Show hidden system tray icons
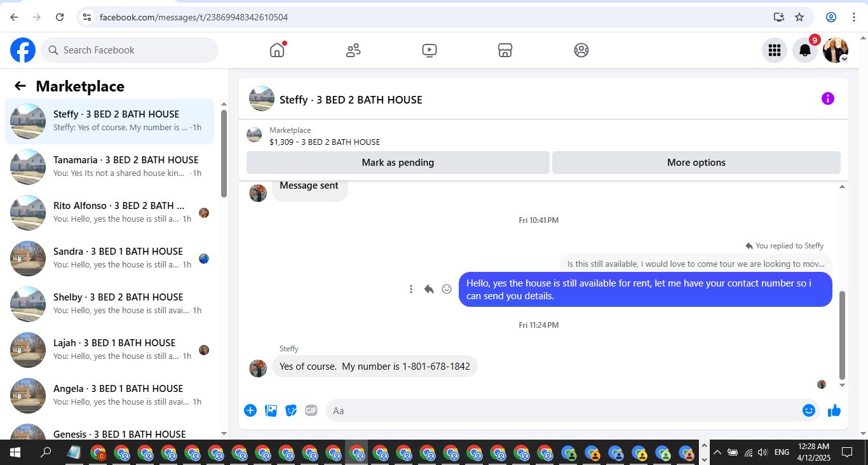This screenshot has height=465, width=868. tap(717, 453)
